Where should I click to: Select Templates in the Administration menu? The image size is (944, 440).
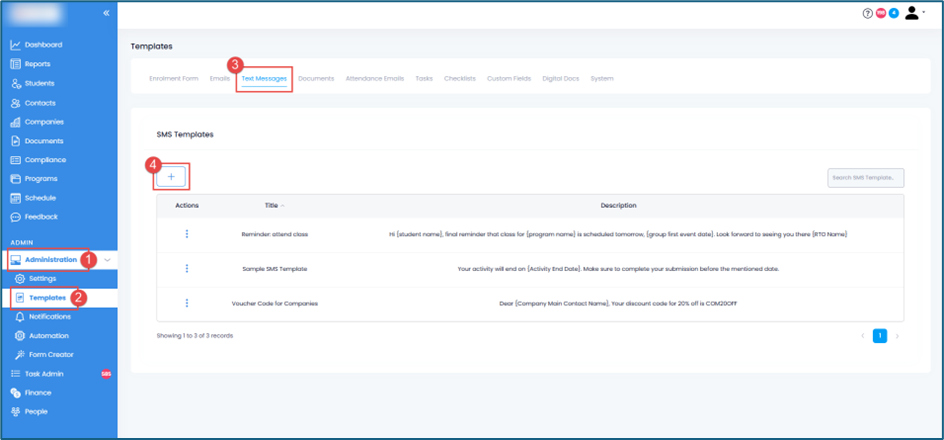pos(47,298)
